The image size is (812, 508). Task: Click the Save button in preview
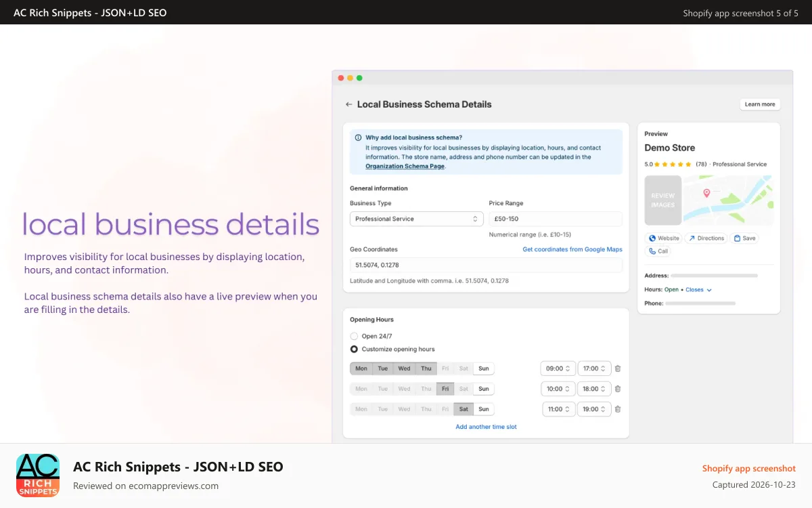tap(744, 238)
